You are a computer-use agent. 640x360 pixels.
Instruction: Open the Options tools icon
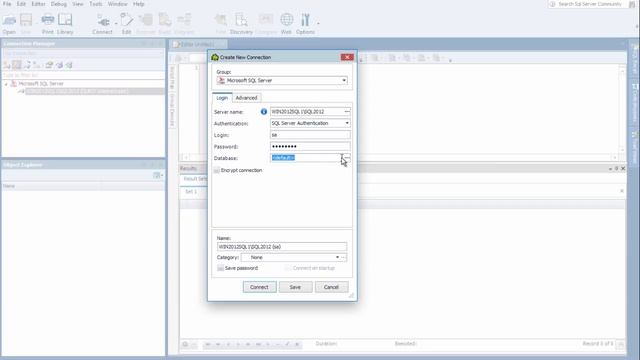305,20
